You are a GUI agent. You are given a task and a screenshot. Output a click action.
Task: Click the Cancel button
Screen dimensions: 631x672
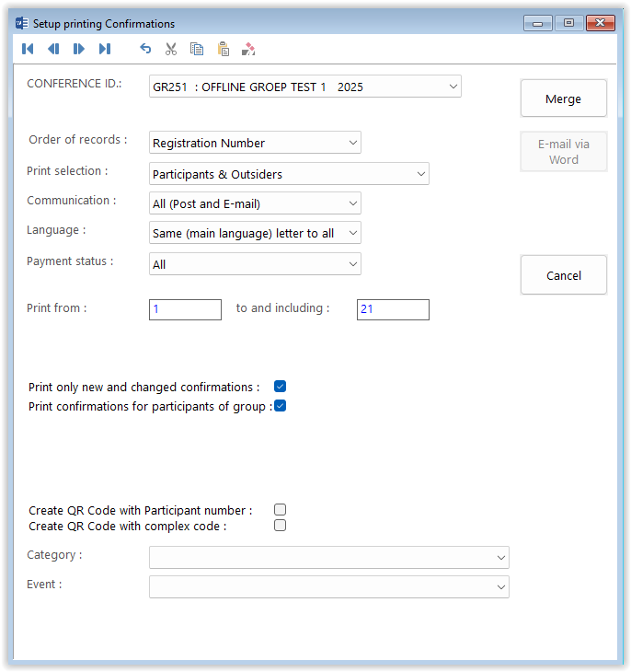coord(564,275)
